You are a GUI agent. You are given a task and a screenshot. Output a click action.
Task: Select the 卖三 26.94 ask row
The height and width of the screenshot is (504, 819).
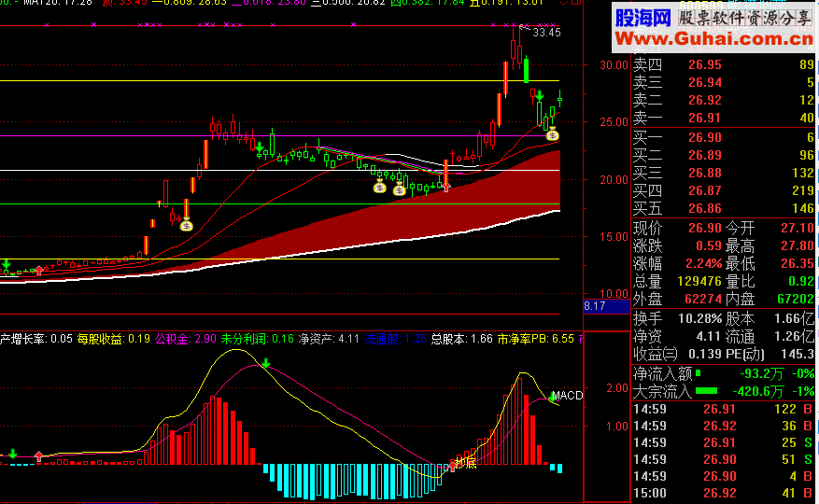[723, 82]
